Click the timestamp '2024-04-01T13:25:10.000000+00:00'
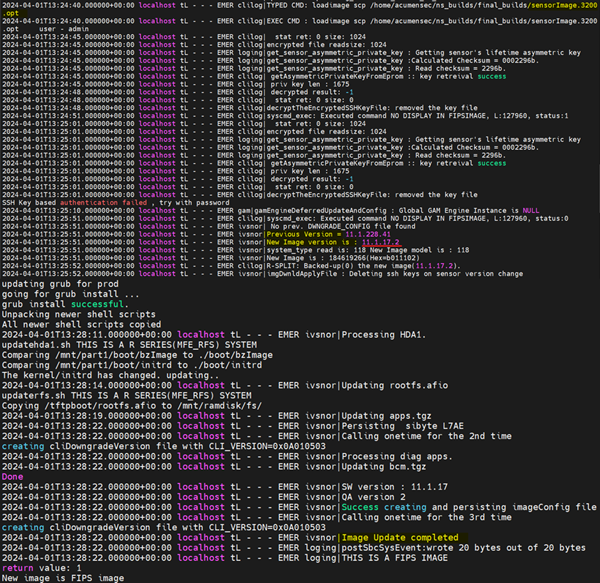 pos(68,210)
